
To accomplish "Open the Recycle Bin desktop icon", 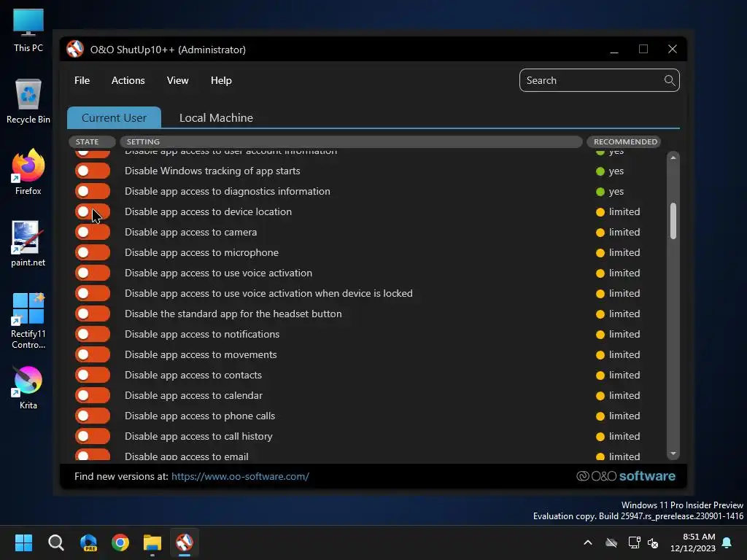I will click(x=28, y=101).
